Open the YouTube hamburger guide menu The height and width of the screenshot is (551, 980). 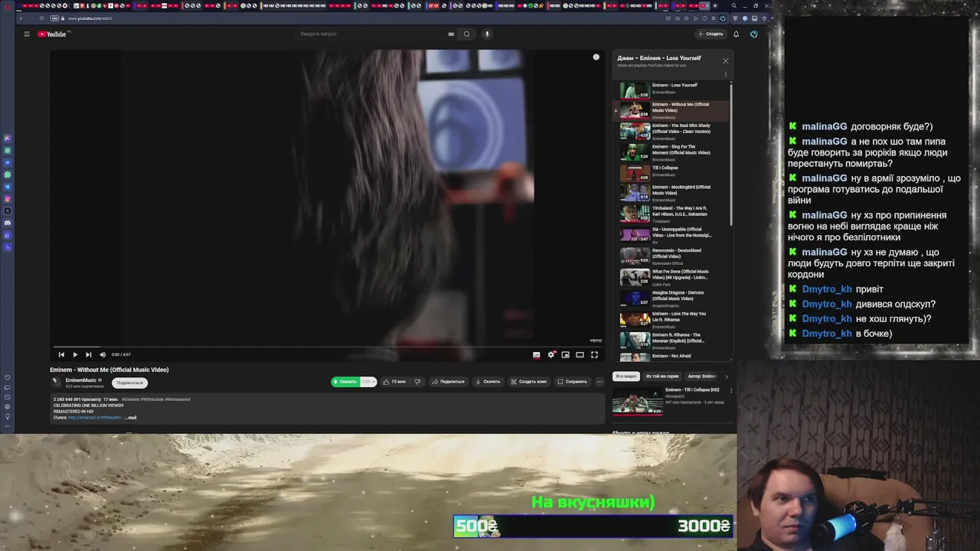(x=26, y=34)
